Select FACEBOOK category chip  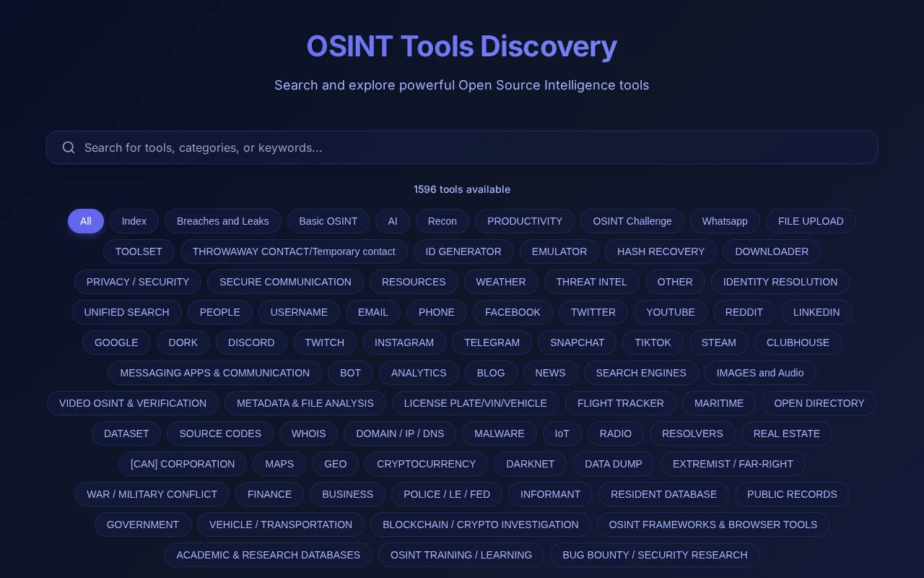513,312
